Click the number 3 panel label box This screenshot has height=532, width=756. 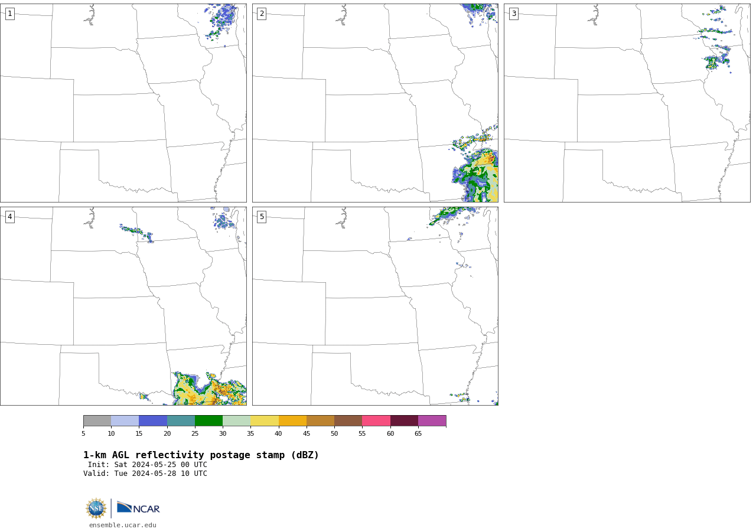pyautogui.click(x=513, y=14)
